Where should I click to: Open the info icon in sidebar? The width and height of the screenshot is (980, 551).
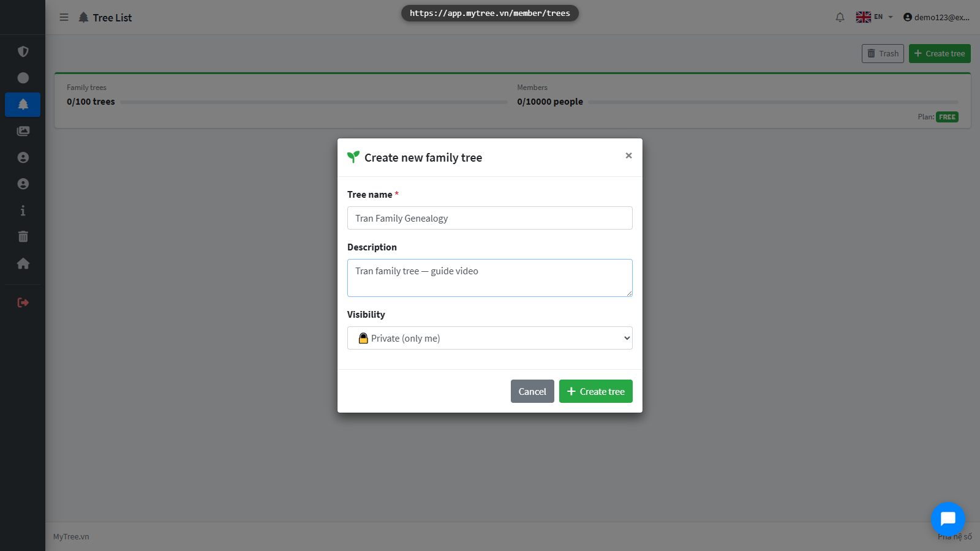tap(23, 211)
